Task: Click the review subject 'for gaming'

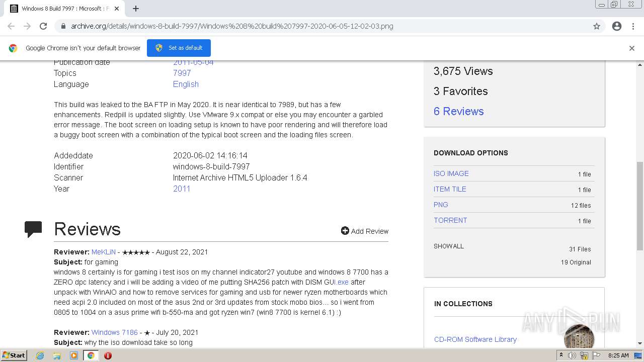Action: 101,262
